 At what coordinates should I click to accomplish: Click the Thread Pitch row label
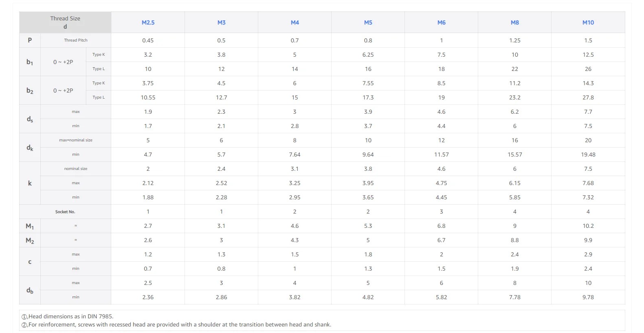pyautogui.click(x=76, y=40)
